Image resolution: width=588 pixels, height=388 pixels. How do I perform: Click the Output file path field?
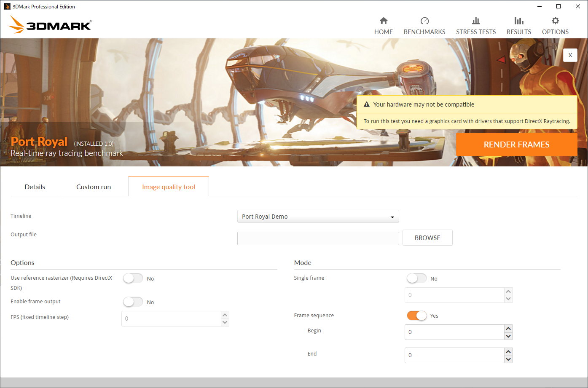tap(318, 238)
